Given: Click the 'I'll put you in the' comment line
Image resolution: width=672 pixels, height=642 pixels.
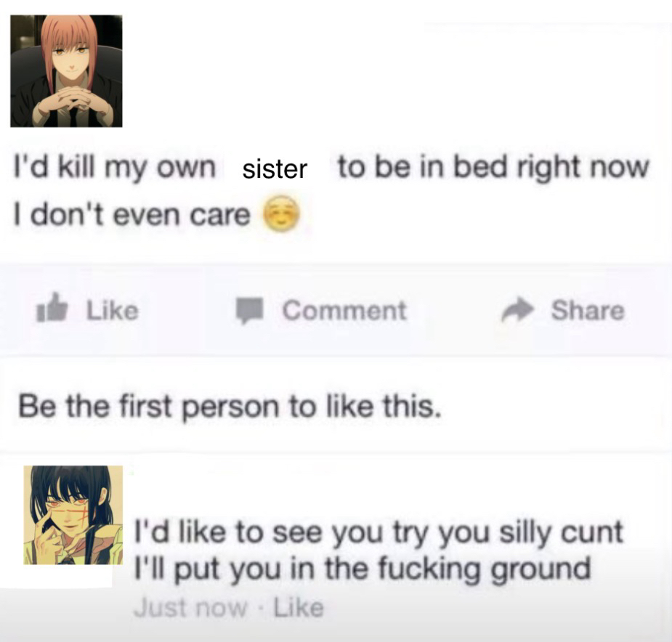Looking at the screenshot, I should [363, 569].
